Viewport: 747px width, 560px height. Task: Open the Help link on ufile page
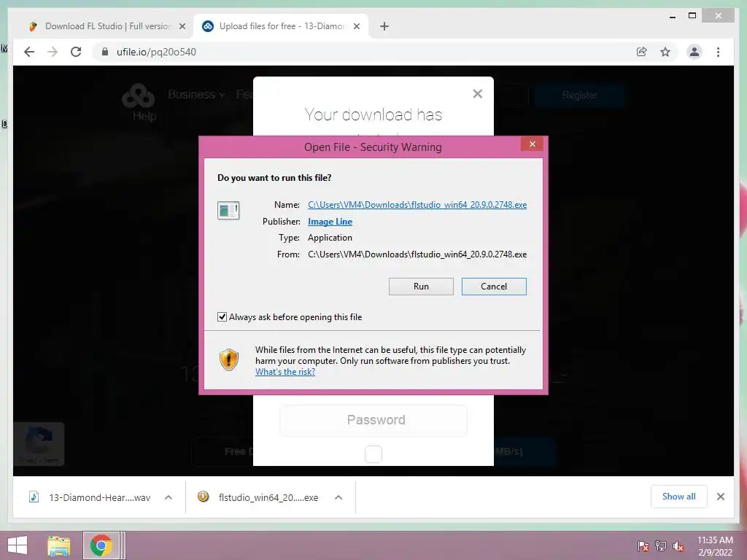144,116
